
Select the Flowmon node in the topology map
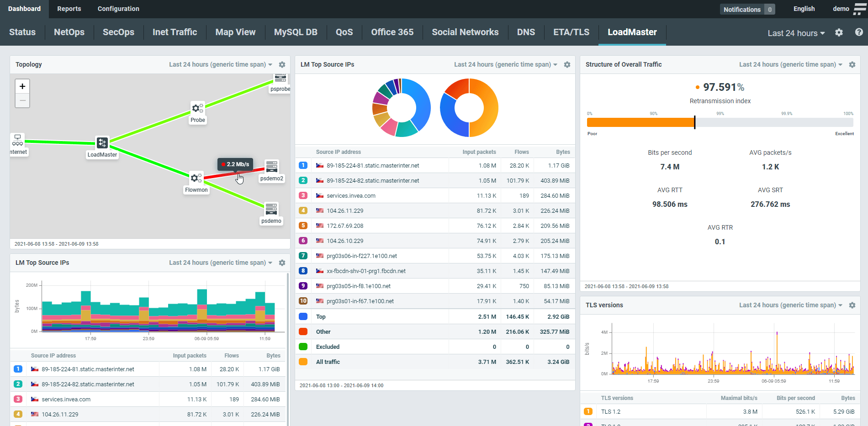click(196, 178)
